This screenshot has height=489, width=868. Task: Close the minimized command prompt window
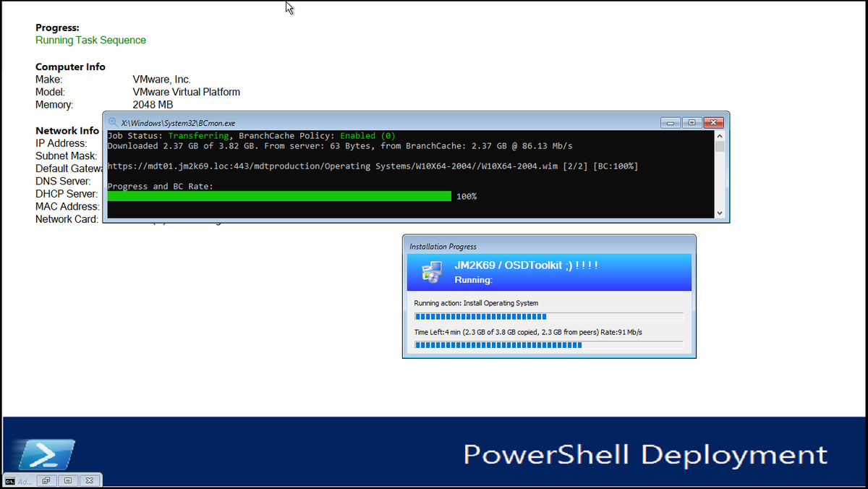(90, 480)
